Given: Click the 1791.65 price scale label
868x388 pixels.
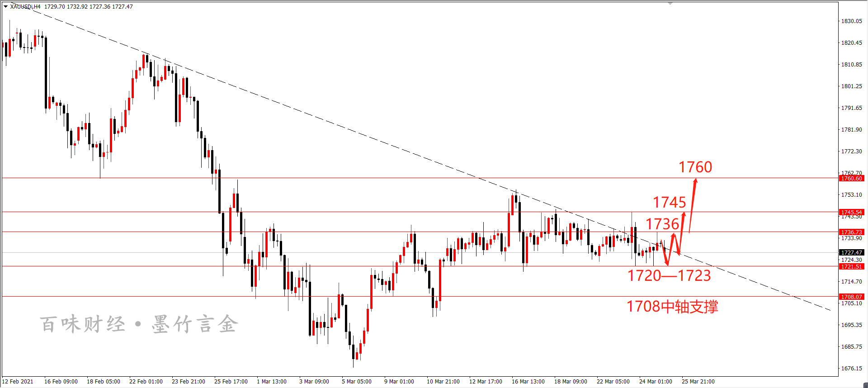Looking at the screenshot, I should coord(851,108).
